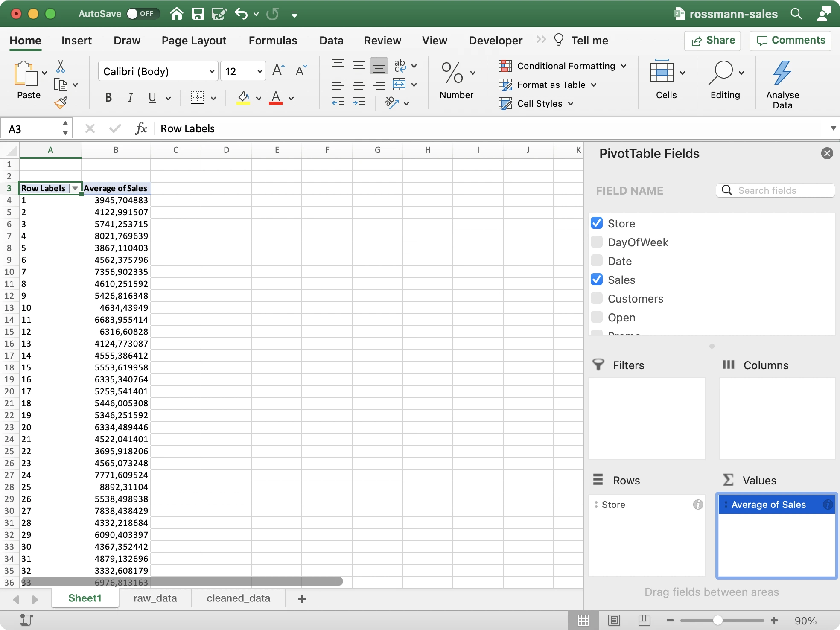Expand the Fill Color options

click(259, 98)
